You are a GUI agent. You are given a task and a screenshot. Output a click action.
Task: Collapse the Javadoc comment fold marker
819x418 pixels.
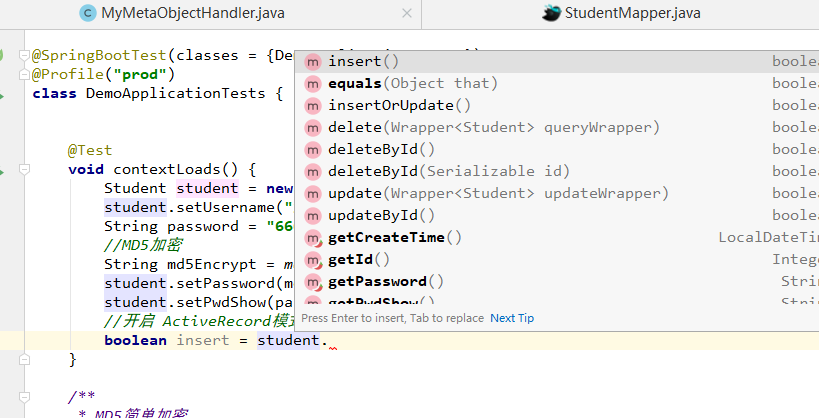click(x=23, y=396)
